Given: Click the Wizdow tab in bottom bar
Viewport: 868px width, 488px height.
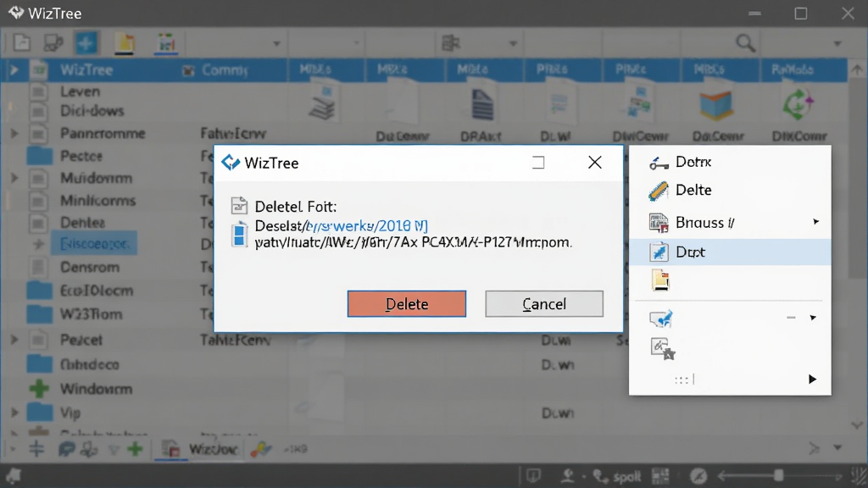Looking at the screenshot, I should point(213,449).
